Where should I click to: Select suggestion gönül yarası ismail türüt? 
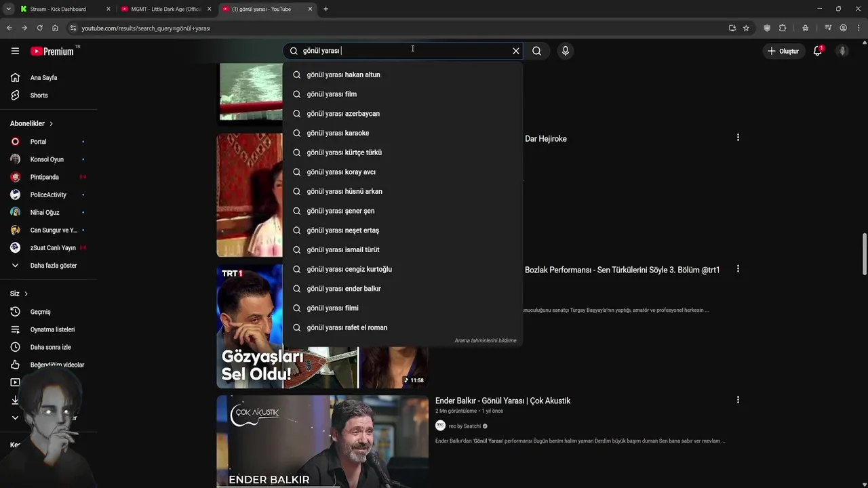pyautogui.click(x=403, y=249)
